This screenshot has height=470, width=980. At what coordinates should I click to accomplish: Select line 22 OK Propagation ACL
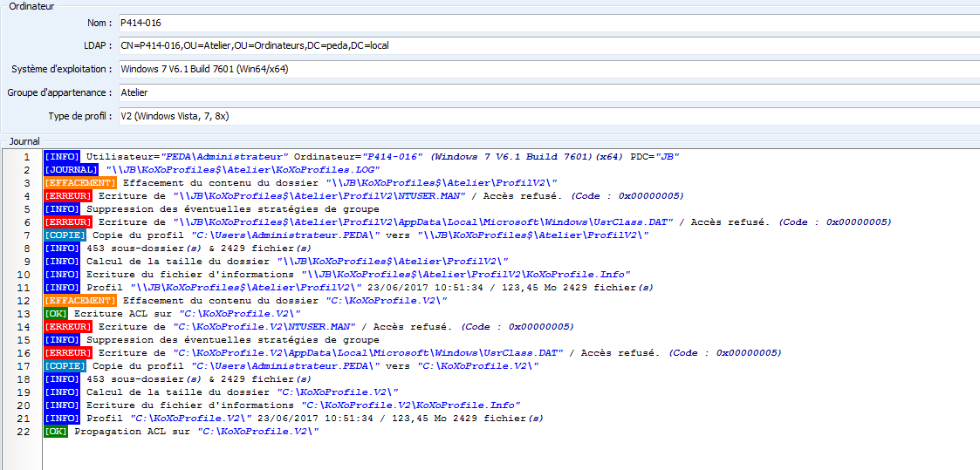(182, 432)
